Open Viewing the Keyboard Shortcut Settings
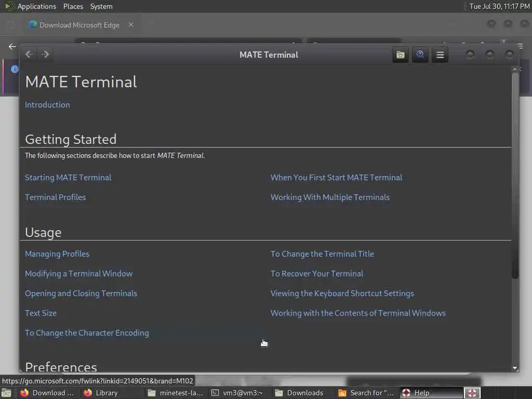 pyautogui.click(x=342, y=293)
